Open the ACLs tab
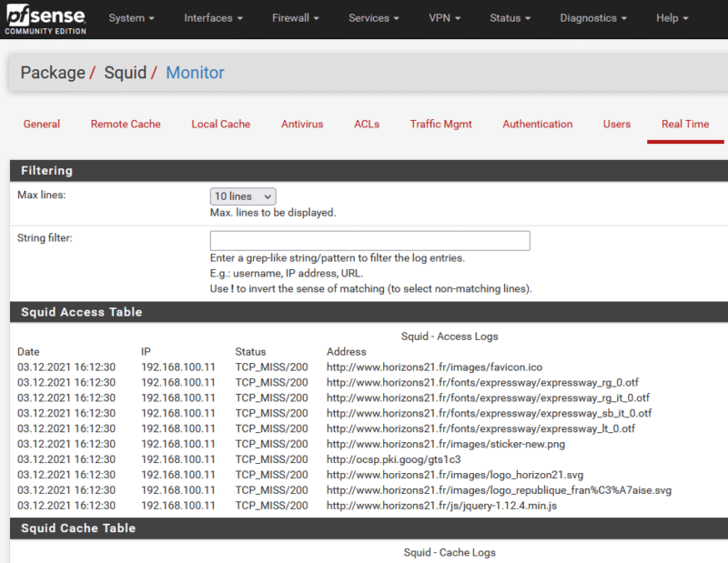The width and height of the screenshot is (728, 563). click(367, 125)
